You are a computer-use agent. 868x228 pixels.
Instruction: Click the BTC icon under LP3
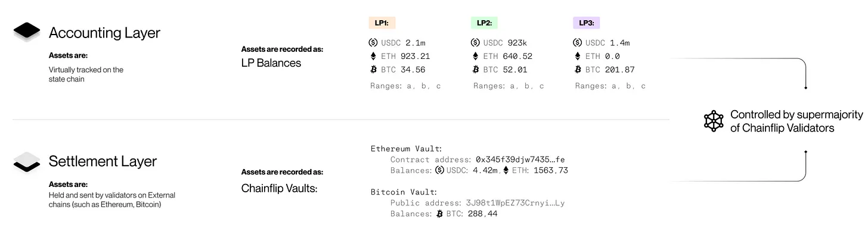(578, 70)
